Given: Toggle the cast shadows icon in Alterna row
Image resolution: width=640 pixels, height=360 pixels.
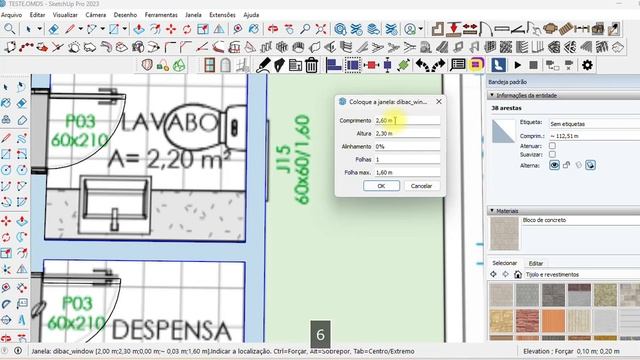Looking at the screenshot, I should 591,165.
